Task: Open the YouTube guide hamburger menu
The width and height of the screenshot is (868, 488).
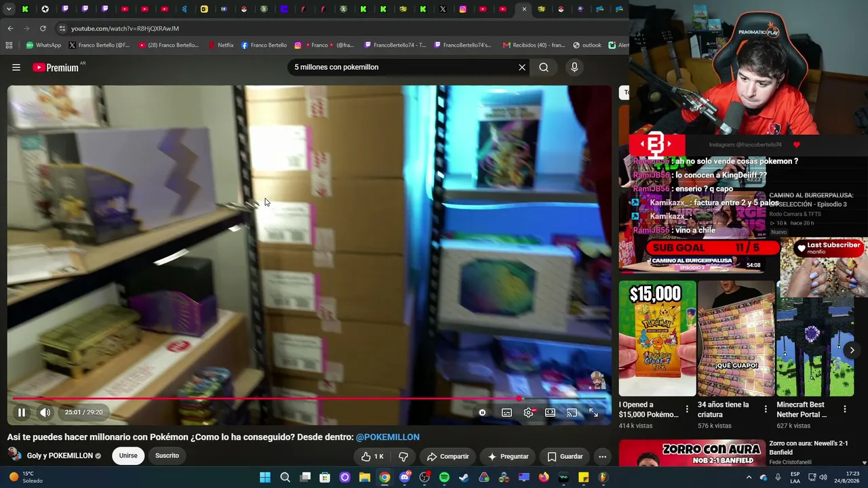Action: point(16,67)
